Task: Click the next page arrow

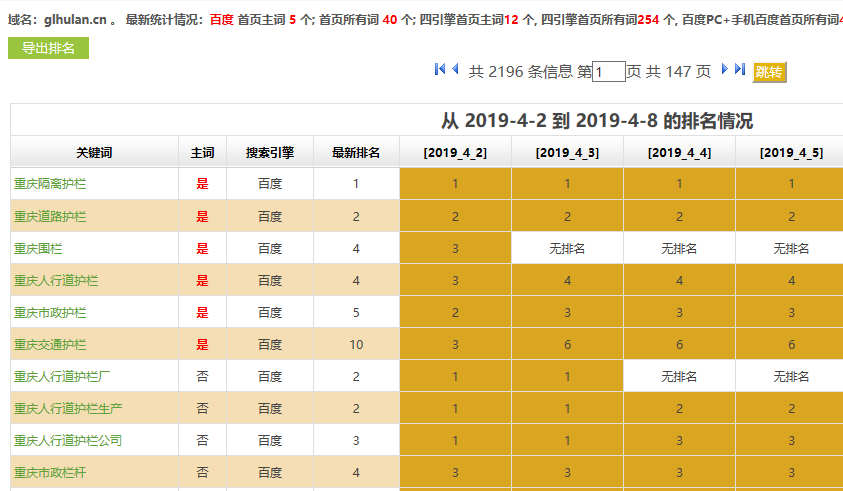Action: tap(725, 69)
